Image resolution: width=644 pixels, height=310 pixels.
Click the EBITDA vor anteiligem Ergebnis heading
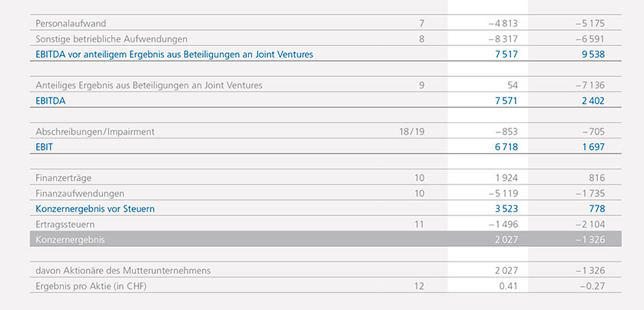tap(174, 54)
